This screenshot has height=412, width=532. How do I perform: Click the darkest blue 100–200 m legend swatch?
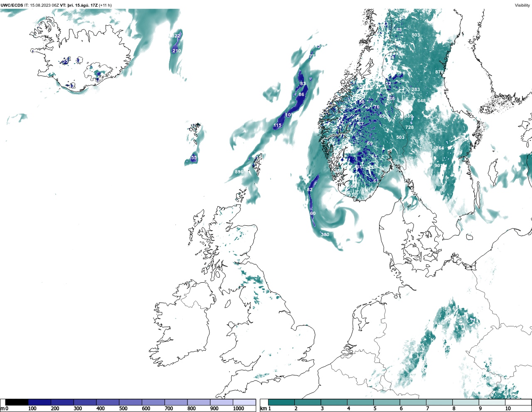coord(40,402)
